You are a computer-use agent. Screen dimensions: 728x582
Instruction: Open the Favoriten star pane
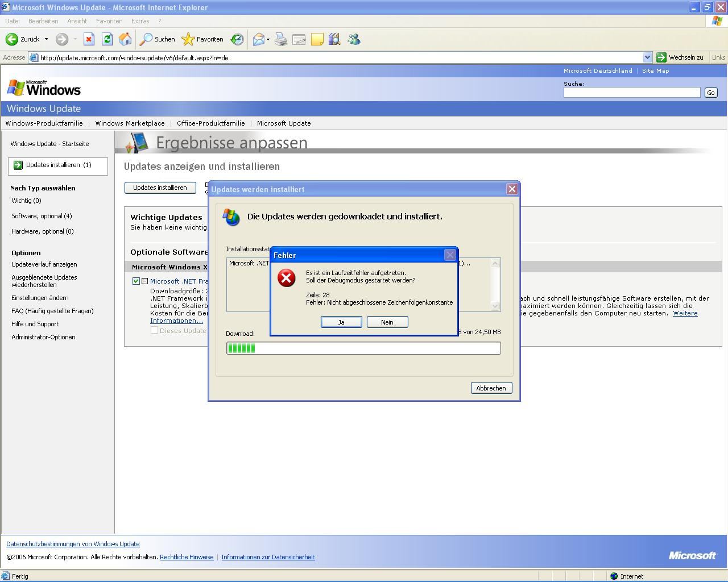pos(202,39)
